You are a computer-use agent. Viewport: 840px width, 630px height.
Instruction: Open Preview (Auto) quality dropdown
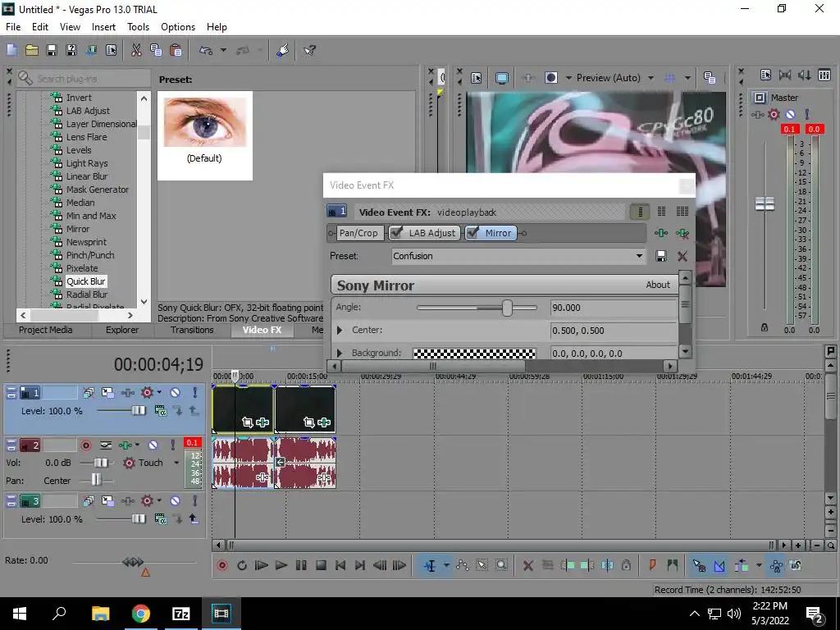[651, 78]
